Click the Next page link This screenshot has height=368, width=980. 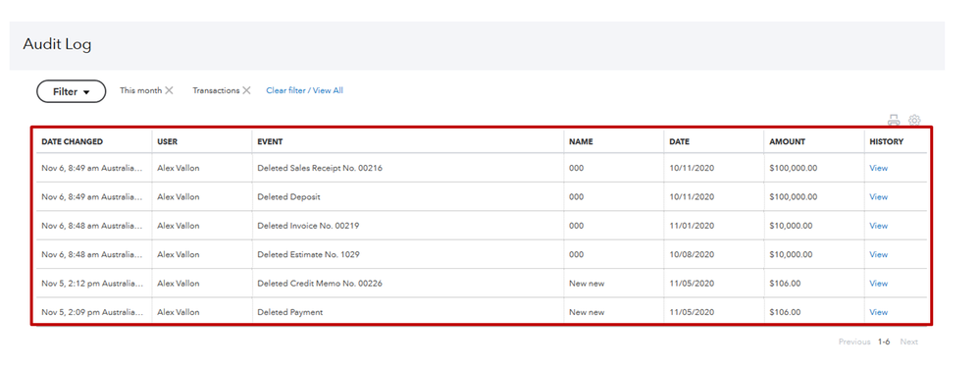908,342
